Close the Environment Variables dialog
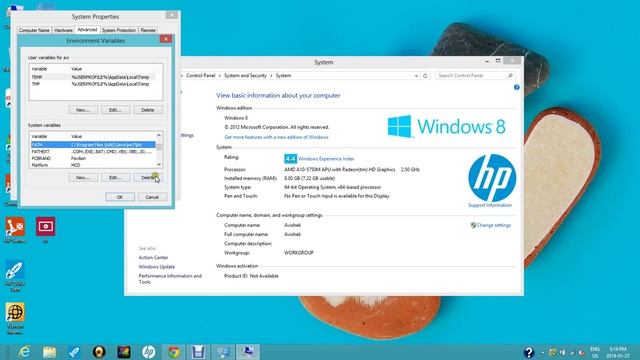Viewport: 640px width, 360px height. point(166,39)
